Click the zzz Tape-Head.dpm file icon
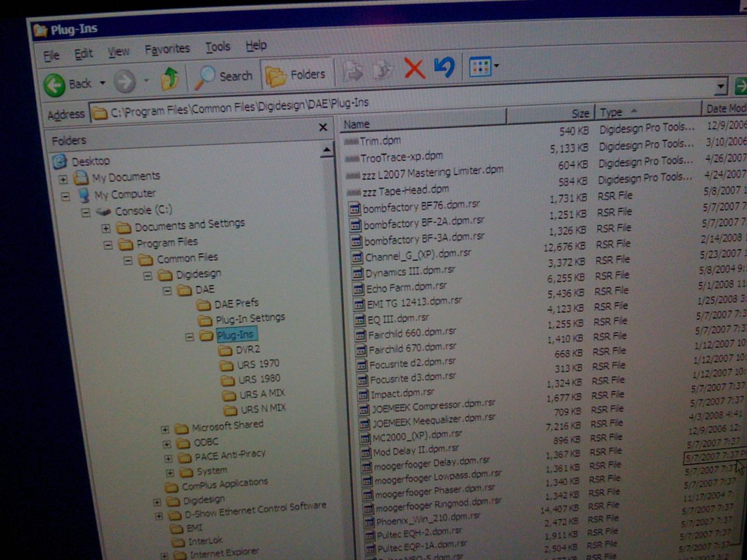 (354, 192)
